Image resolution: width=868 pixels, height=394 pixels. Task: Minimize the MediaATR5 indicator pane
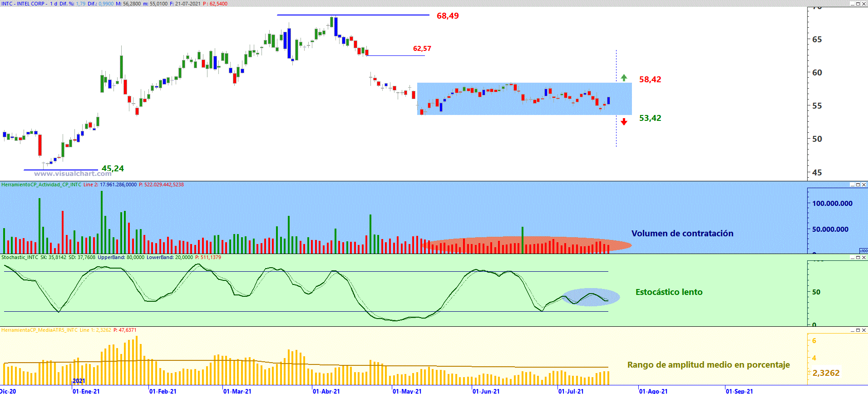[852, 330]
